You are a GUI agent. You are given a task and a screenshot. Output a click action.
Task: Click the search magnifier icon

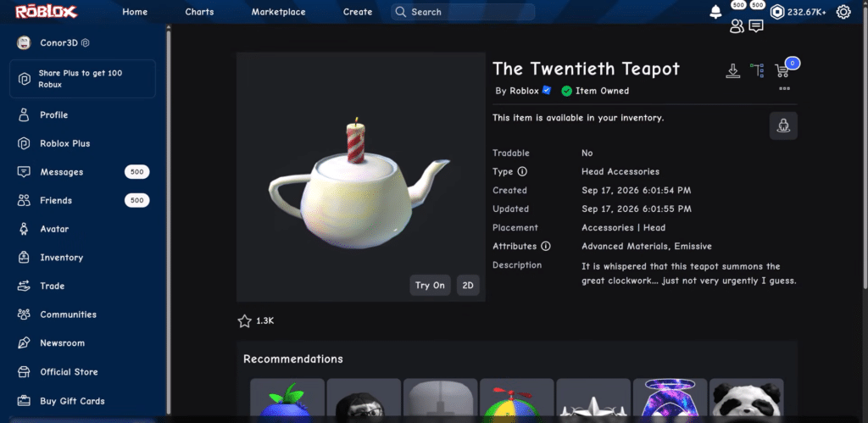[401, 12]
